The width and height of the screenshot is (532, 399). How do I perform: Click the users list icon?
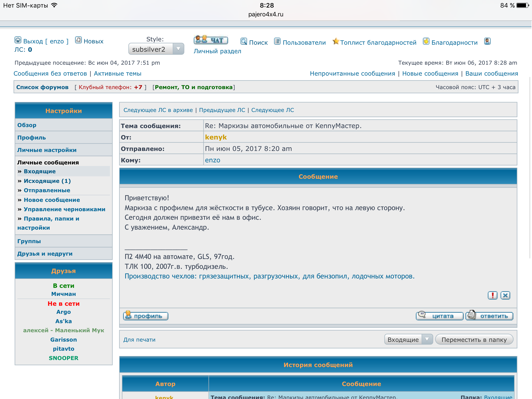pyautogui.click(x=277, y=42)
